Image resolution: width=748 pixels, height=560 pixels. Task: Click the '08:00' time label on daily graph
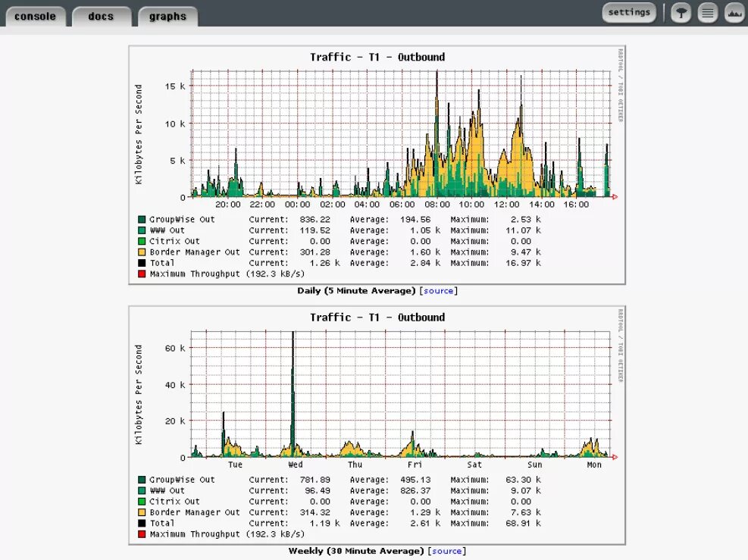(437, 205)
